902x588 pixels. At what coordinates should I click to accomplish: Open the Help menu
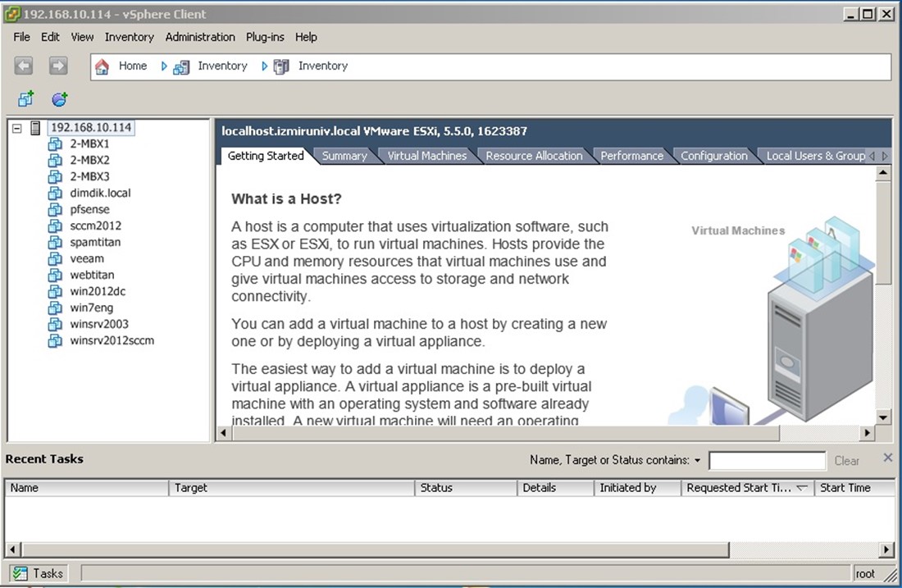tap(306, 37)
